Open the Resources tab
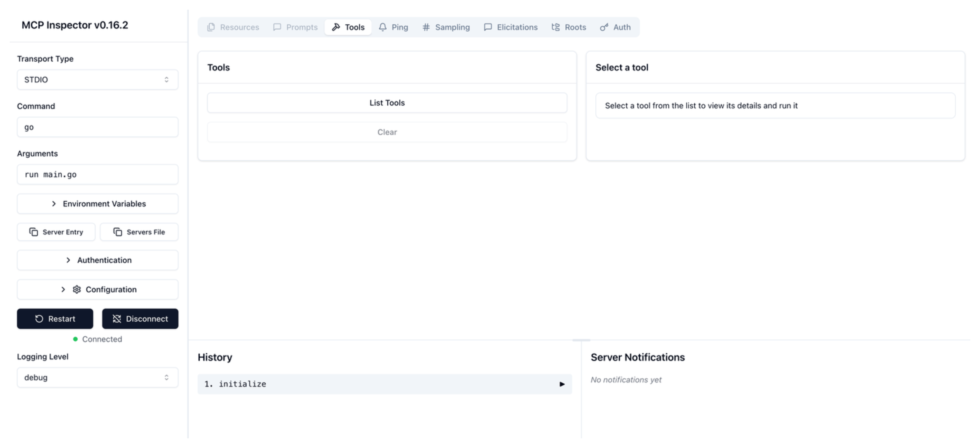Screen dimensions: 980x448 (x=233, y=27)
